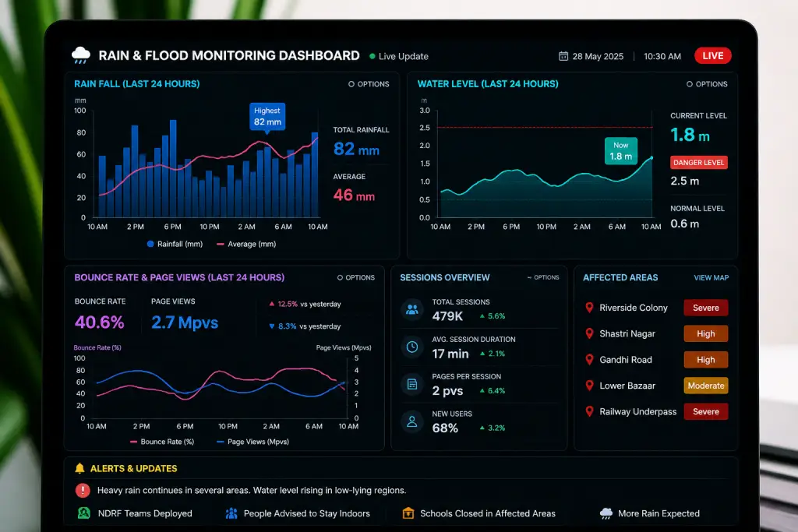The width and height of the screenshot is (798, 532).
Task: Open the View Map link
Action: (711, 278)
